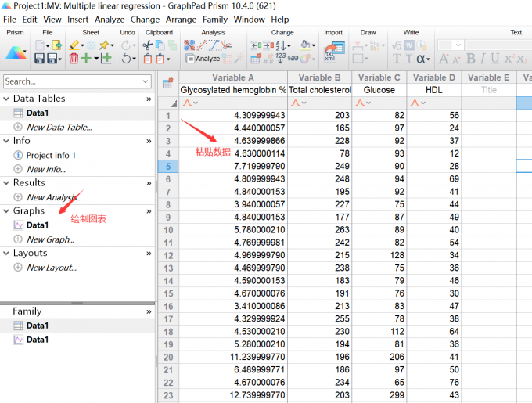Click the red trash delete sheet icon
Viewport: 532px width, 403px height.
coord(74,59)
